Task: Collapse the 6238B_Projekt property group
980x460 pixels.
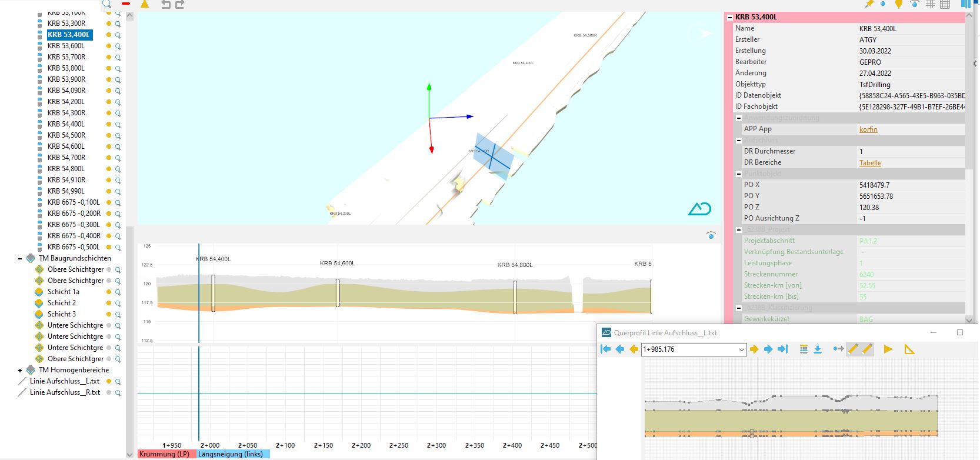Action: 739,229
